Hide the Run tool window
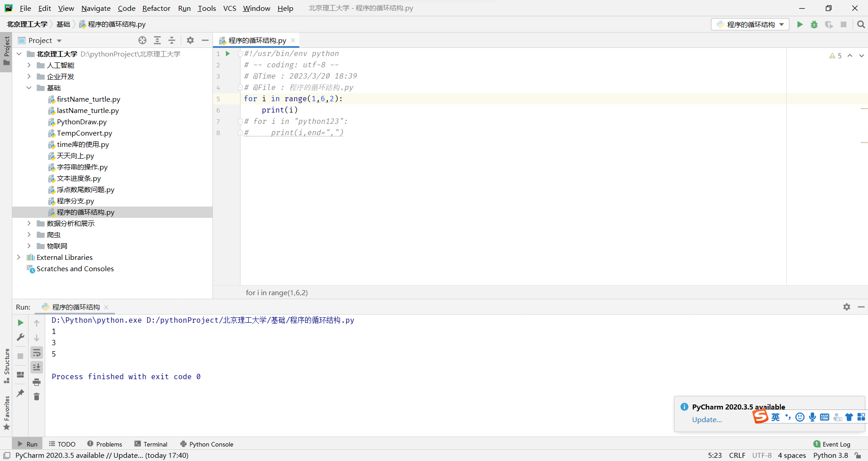Image resolution: width=868 pixels, height=461 pixels. (861, 307)
